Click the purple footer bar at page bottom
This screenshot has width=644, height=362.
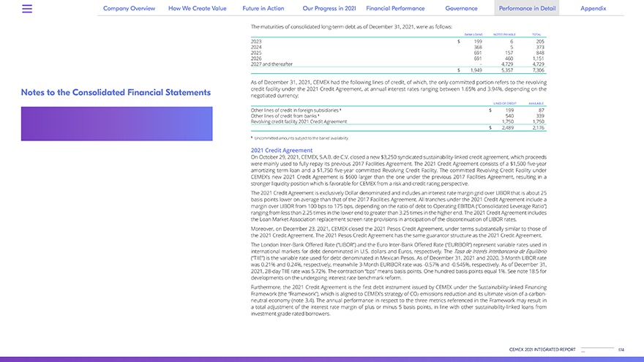tap(322, 359)
